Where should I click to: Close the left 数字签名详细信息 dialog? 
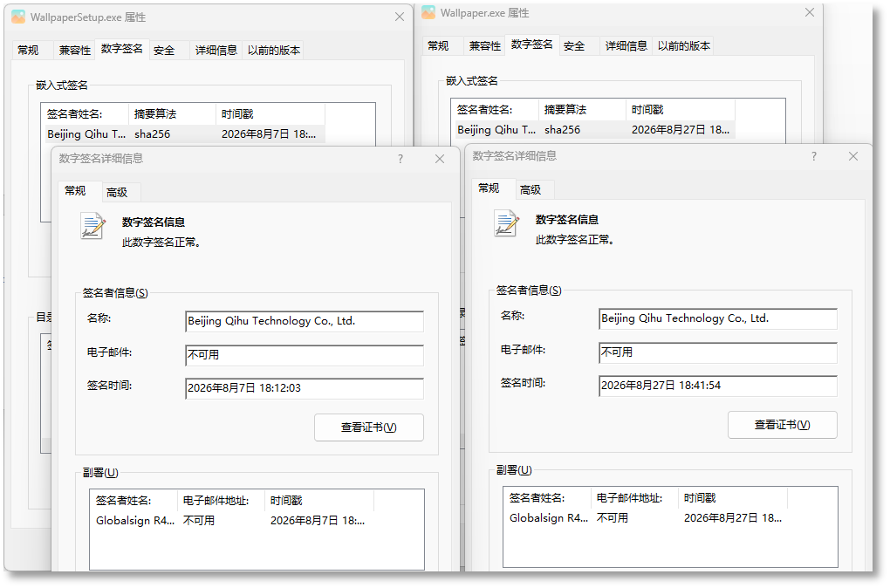(x=439, y=159)
